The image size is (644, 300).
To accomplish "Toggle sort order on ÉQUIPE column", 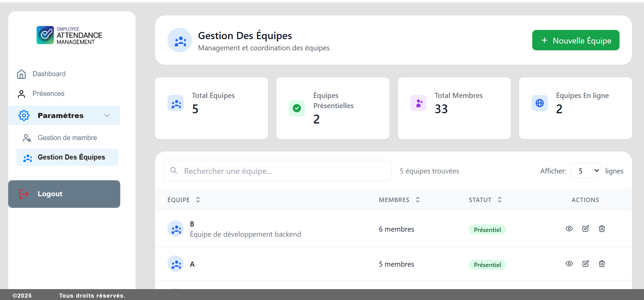I will pyautogui.click(x=198, y=200).
